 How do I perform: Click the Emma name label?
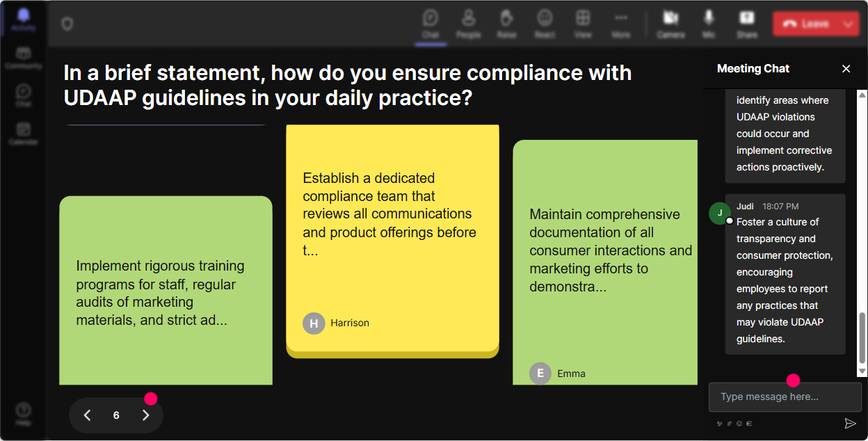(x=571, y=374)
